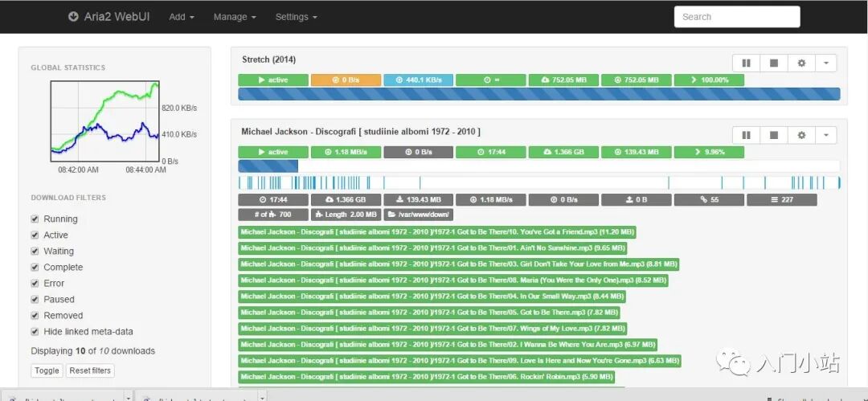Screen dimensions: 868x401
Task: Click the Reset filters button
Action: click(90, 370)
